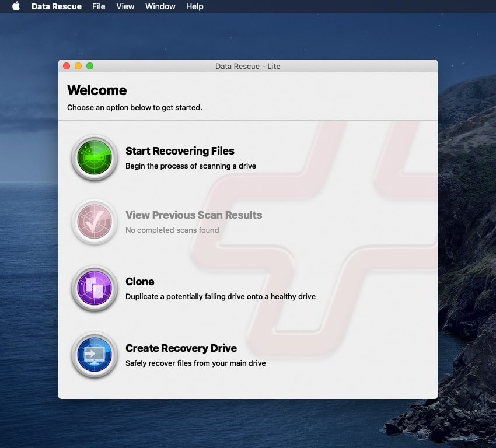496x448 pixels.
Task: Open the Window menu
Action: [x=160, y=6]
